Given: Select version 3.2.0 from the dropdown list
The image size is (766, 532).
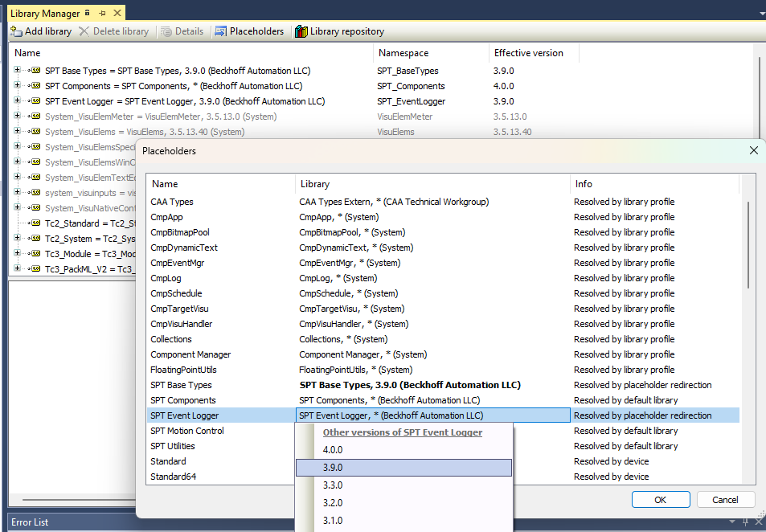Looking at the screenshot, I should 403,503.
